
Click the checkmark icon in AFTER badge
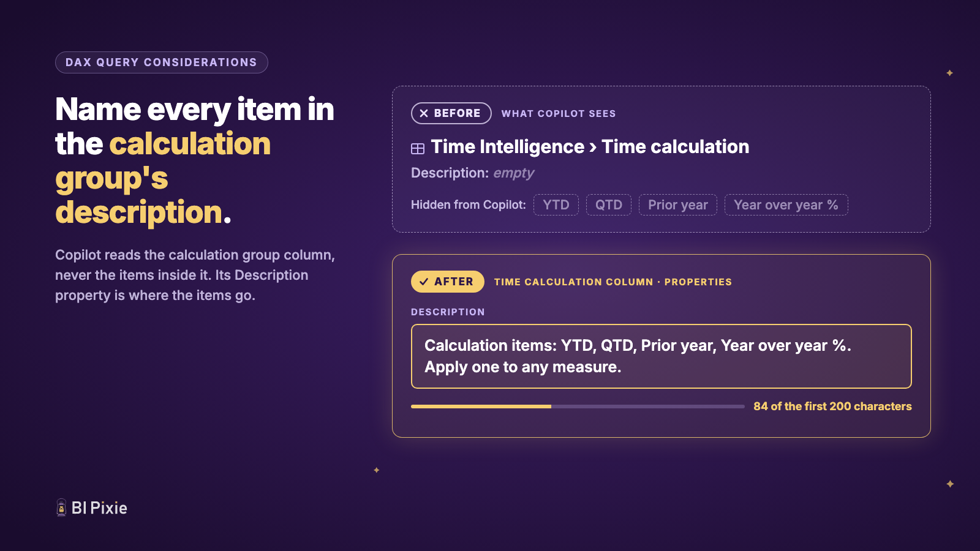424,282
